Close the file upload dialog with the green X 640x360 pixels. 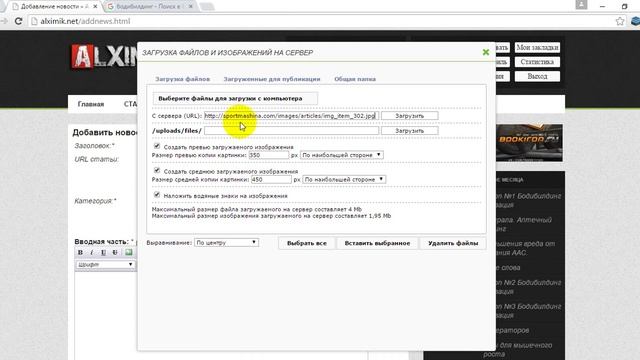pyautogui.click(x=485, y=52)
